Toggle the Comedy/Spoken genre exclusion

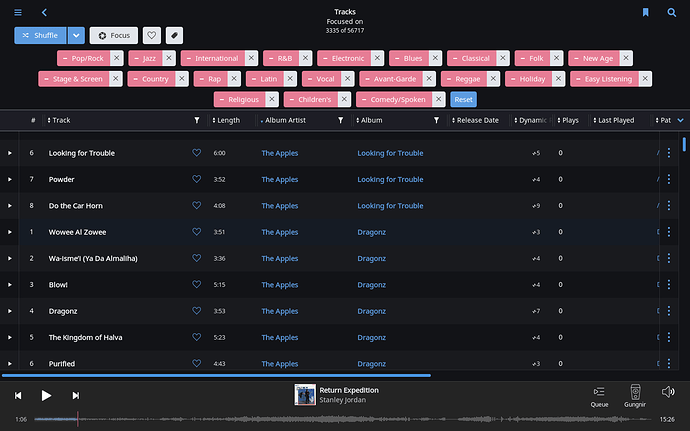click(394, 99)
